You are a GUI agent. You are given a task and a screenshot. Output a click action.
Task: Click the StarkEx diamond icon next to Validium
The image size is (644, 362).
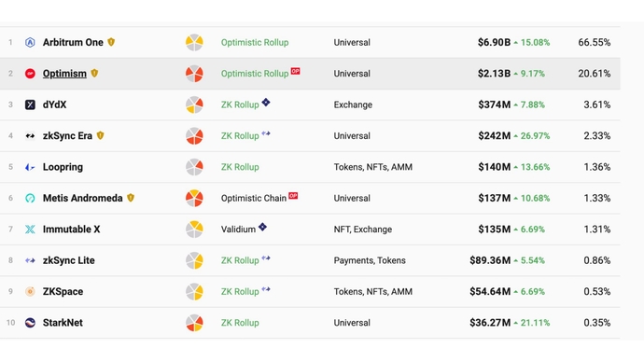pyautogui.click(x=262, y=227)
